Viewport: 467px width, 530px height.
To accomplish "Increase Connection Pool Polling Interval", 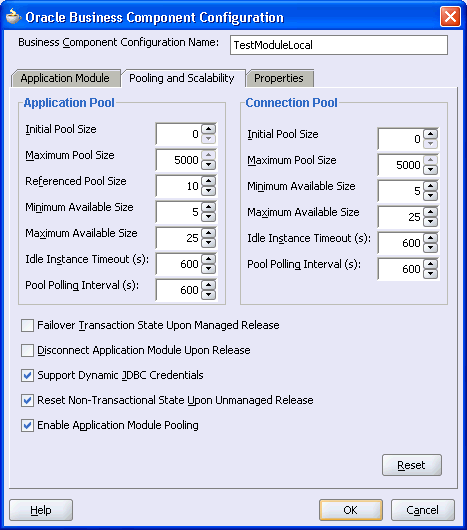I will (x=431, y=264).
